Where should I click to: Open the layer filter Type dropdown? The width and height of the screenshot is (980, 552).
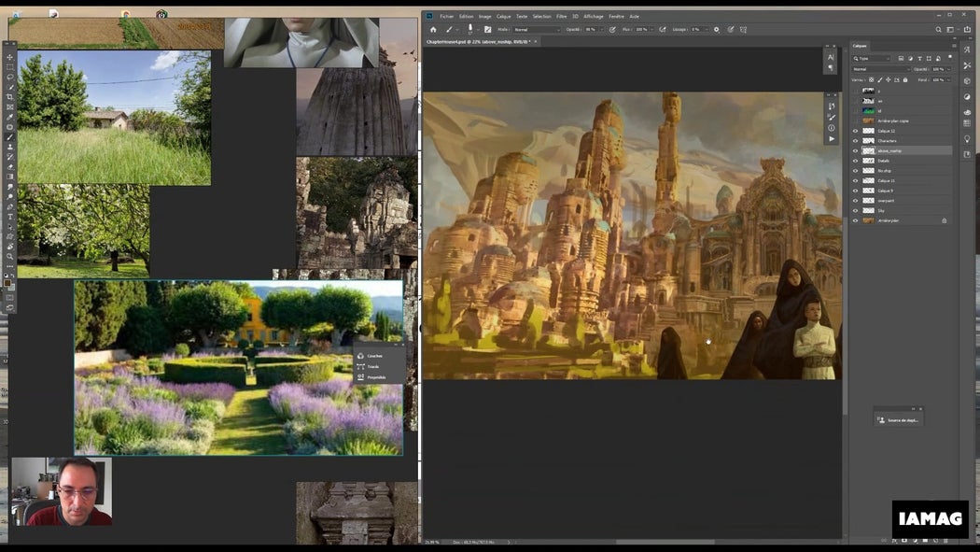coord(871,58)
